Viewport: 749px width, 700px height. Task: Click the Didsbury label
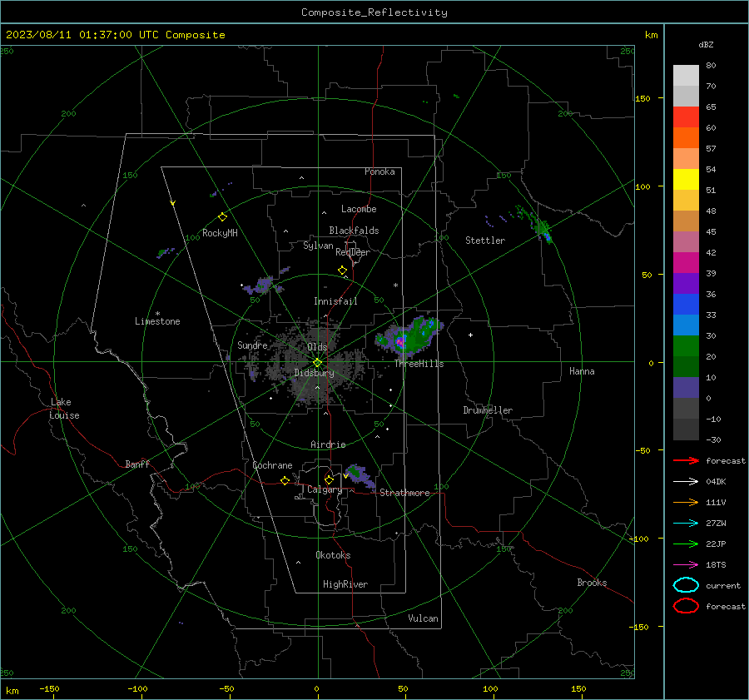pyautogui.click(x=314, y=373)
